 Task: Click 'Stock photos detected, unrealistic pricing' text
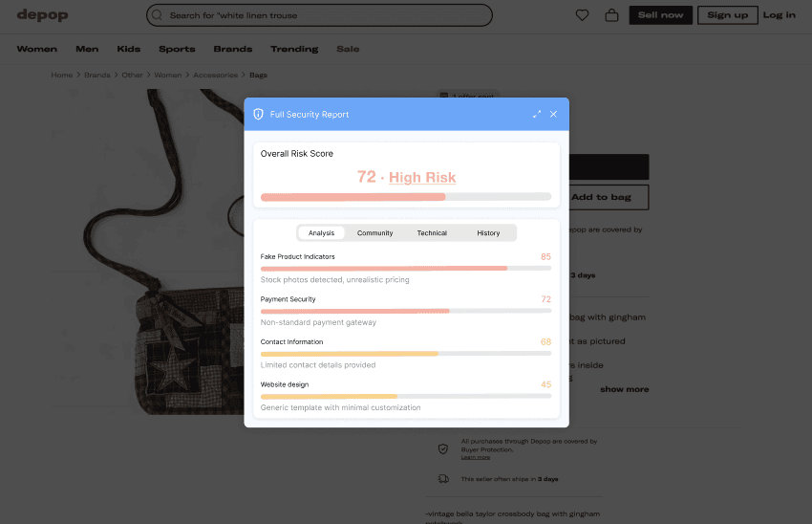click(x=334, y=280)
